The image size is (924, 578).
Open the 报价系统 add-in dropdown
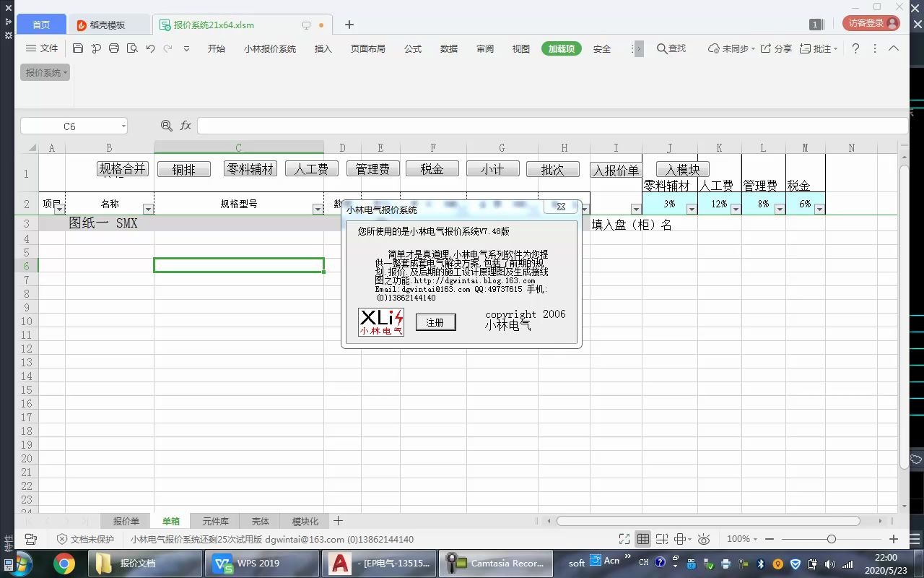pos(45,72)
